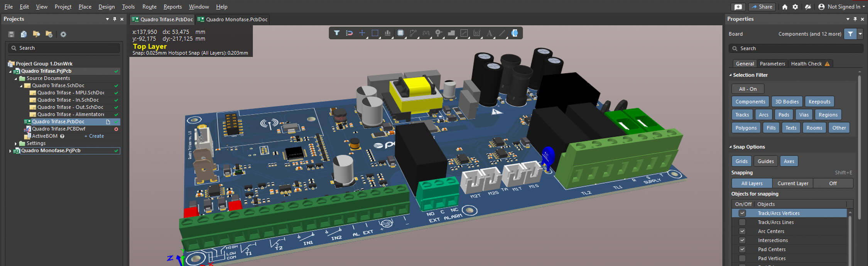The image size is (868, 266).
Task: Select the place dimension tool
Action: 477,33
